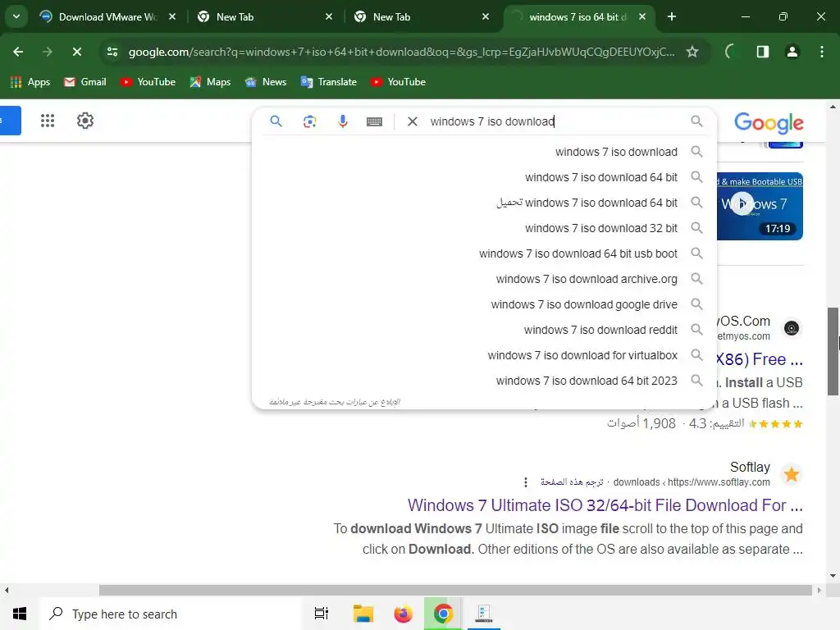The height and width of the screenshot is (630, 840).
Task: Click the vertical scrollbar thumb
Action: tap(833, 351)
